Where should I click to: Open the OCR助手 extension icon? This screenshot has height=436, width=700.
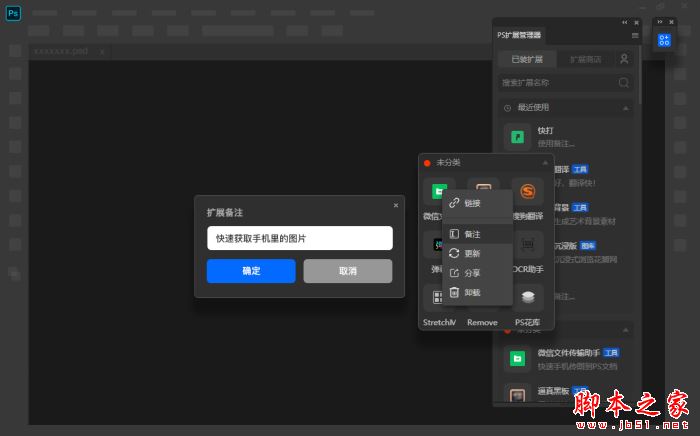[x=528, y=245]
